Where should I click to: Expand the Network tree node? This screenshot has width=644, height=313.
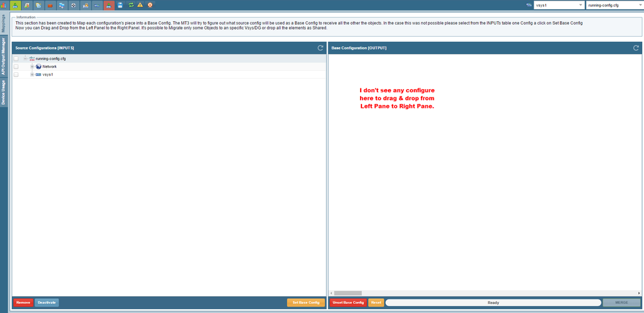32,66
